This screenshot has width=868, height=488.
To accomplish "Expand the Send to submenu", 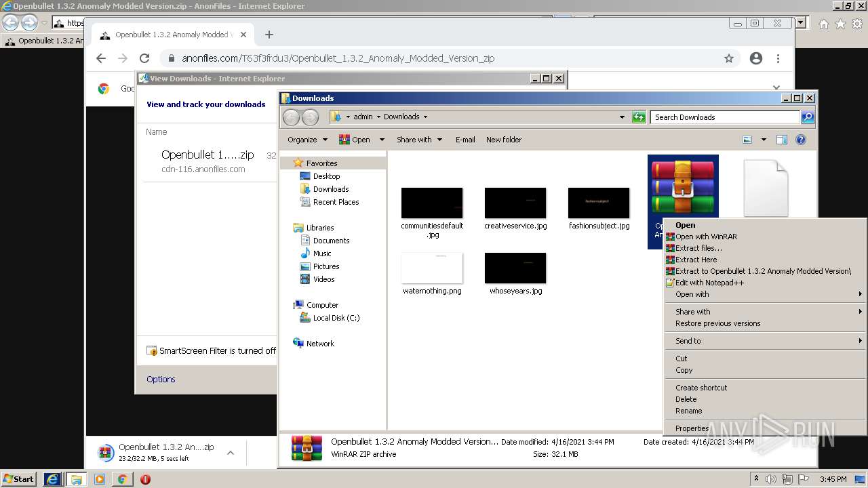I will point(764,341).
